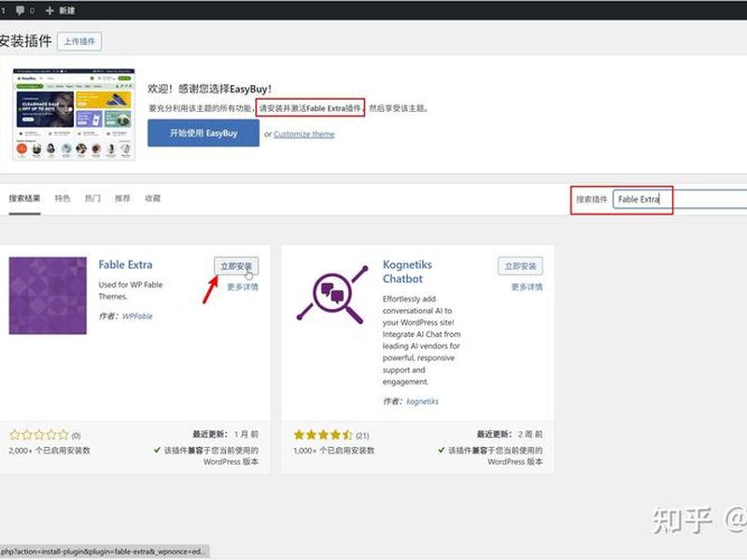The height and width of the screenshot is (560, 747).
Task: Switch to the 热门 tab
Action: click(92, 199)
